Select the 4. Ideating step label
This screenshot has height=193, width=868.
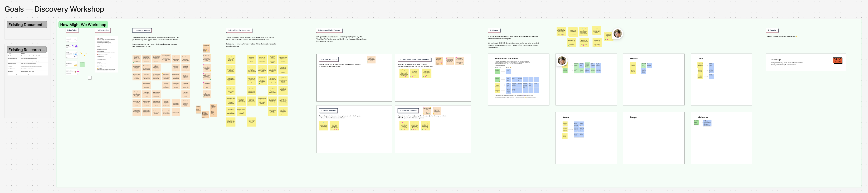click(x=494, y=30)
